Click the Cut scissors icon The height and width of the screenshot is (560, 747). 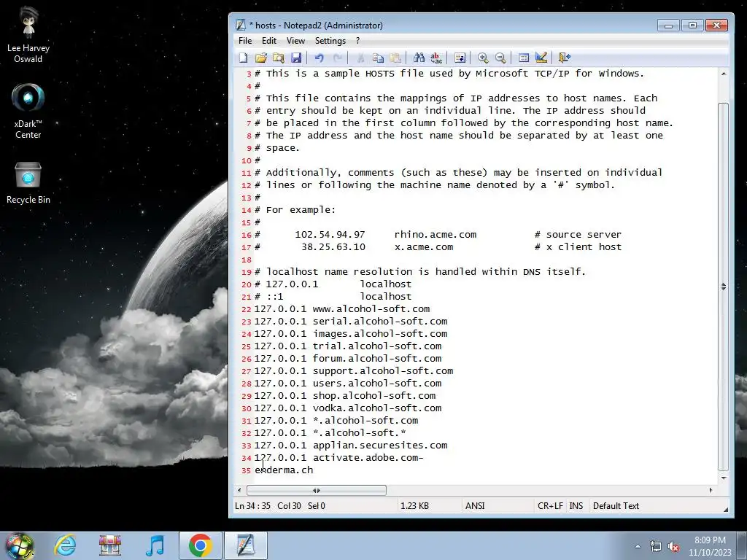point(360,58)
